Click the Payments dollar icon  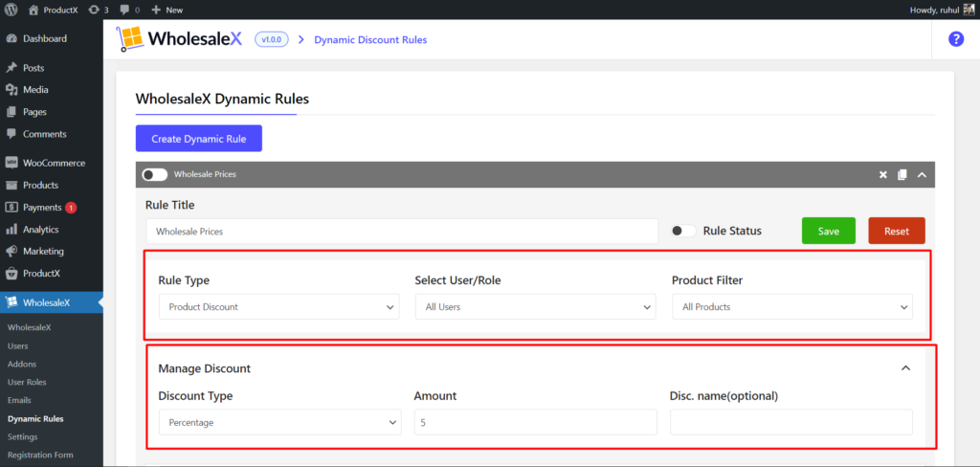click(x=11, y=207)
